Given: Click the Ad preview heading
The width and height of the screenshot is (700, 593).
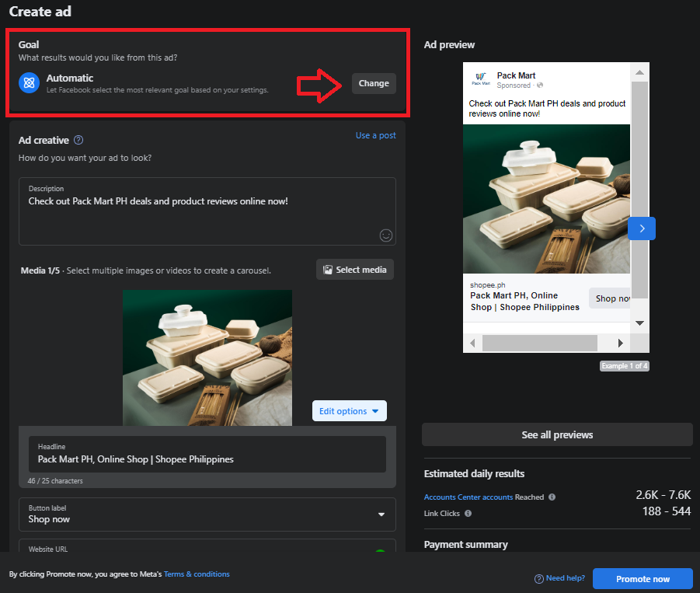Looking at the screenshot, I should [x=449, y=44].
